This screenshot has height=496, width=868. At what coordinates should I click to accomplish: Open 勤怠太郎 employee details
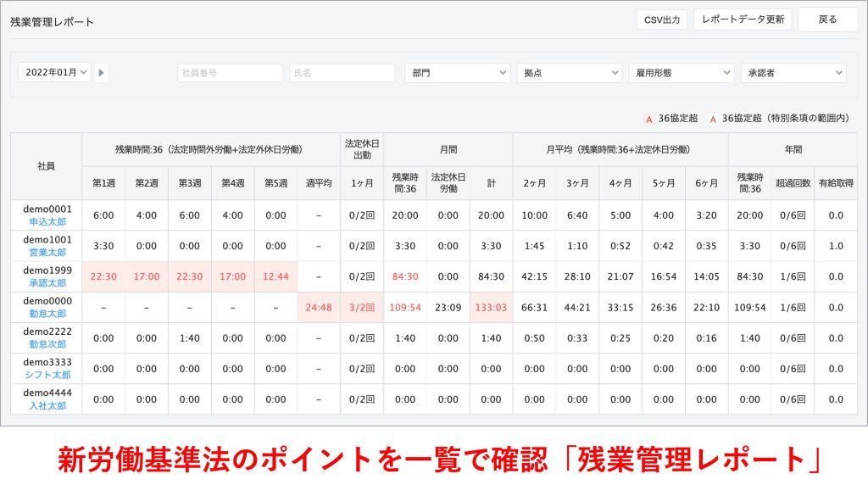tap(47, 314)
